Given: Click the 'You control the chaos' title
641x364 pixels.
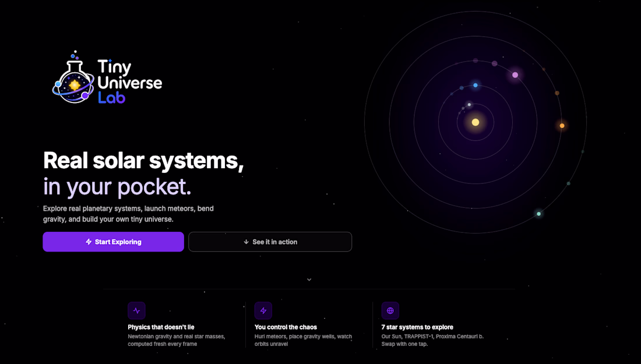Looking at the screenshot, I should click(286, 327).
